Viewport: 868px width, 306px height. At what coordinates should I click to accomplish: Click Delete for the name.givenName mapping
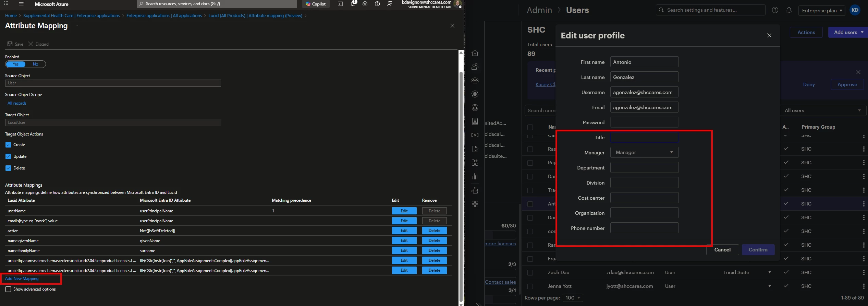435,241
